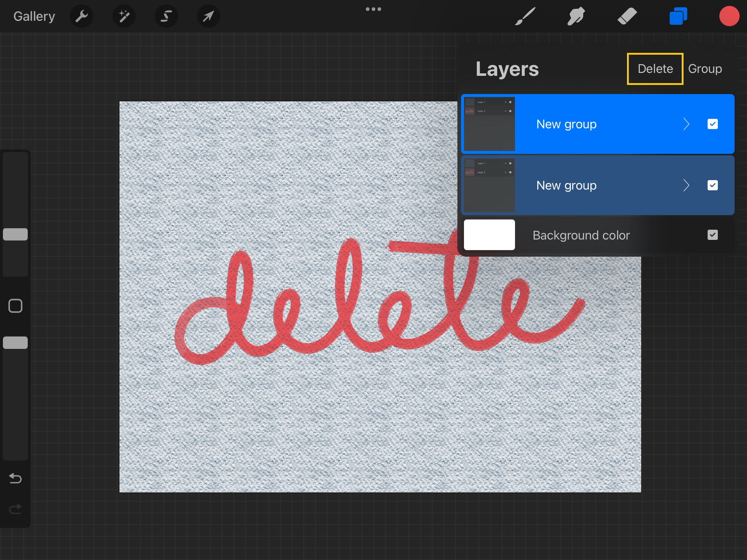The image size is (747, 560).
Task: Uncheck the Background color visibility box
Action: click(712, 235)
